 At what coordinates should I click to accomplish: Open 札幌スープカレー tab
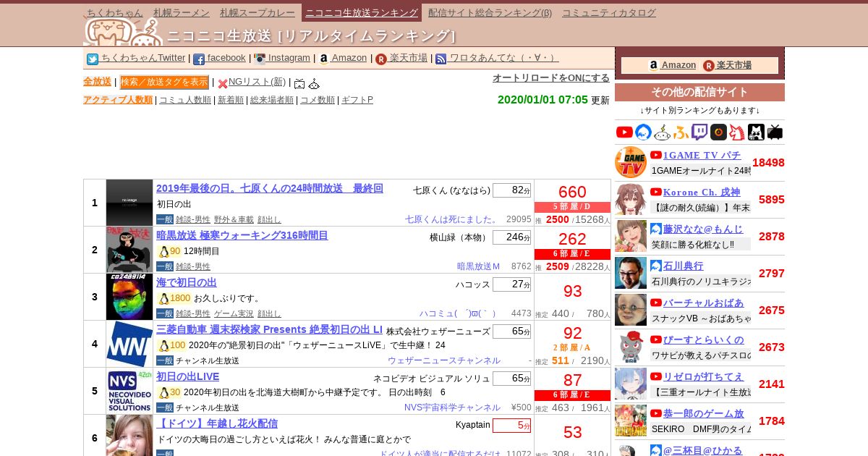[x=258, y=13]
